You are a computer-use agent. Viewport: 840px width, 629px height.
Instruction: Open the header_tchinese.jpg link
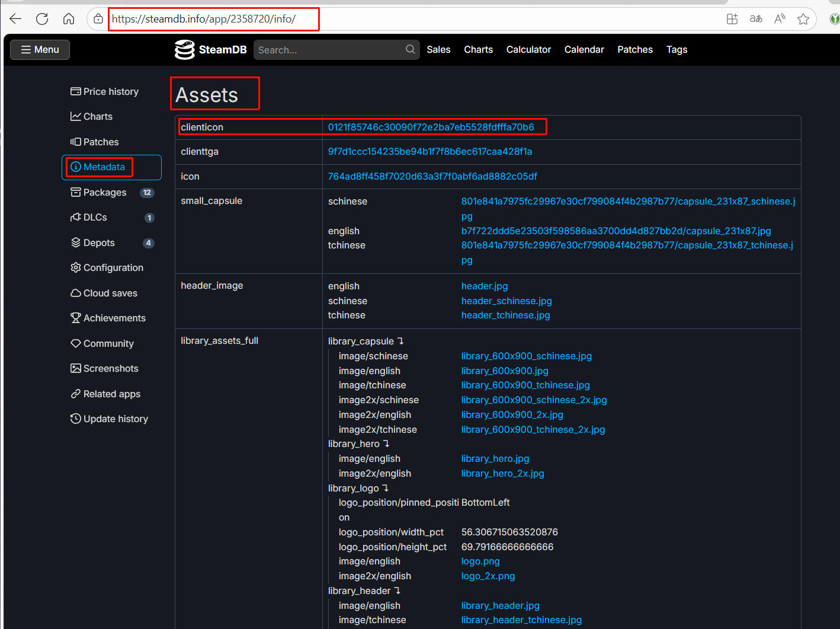pos(506,315)
